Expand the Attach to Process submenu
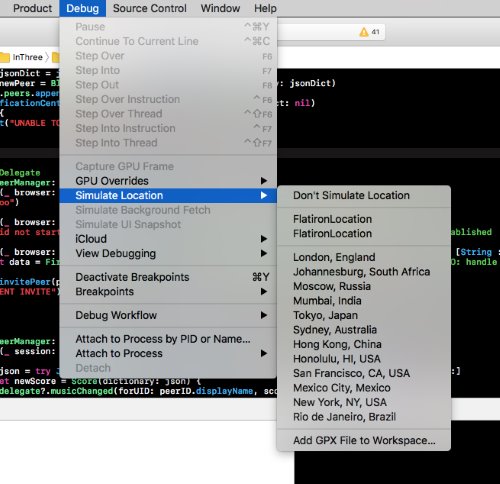This screenshot has width=500, height=484. click(168, 353)
